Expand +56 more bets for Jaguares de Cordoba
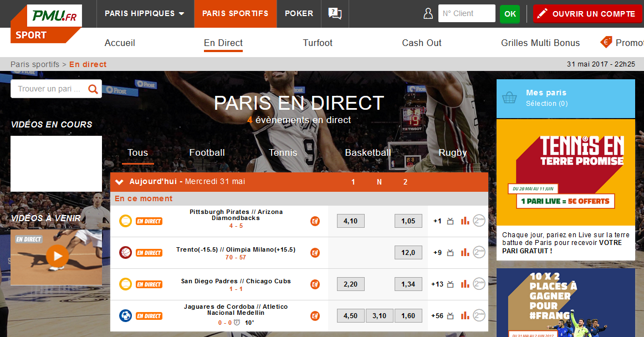Screen dimensions: 644x337 [x=437, y=316]
